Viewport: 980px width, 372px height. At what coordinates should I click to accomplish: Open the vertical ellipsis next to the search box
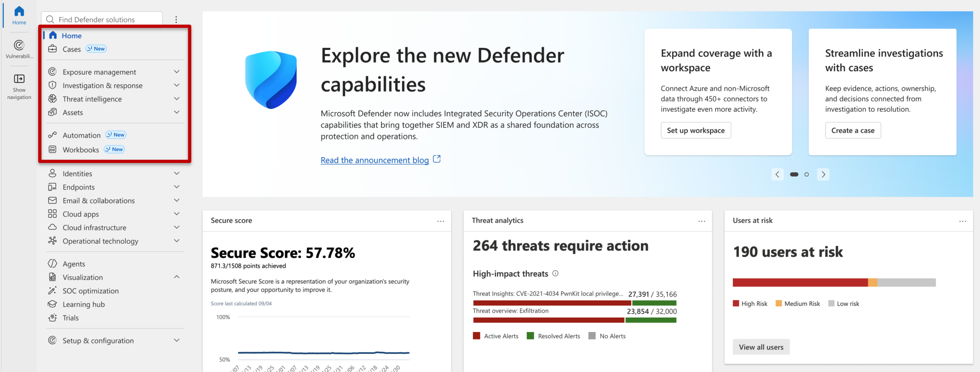click(176, 20)
